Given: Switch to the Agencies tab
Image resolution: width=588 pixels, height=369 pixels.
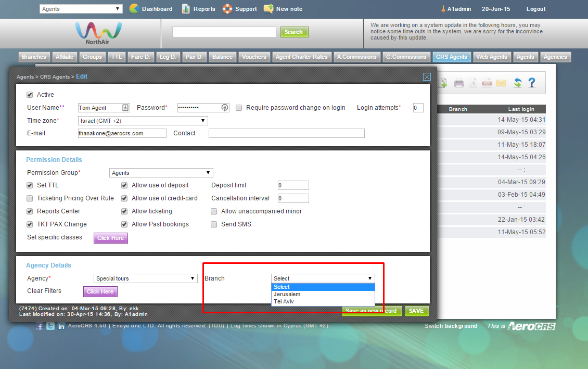Looking at the screenshot, I should click(555, 57).
